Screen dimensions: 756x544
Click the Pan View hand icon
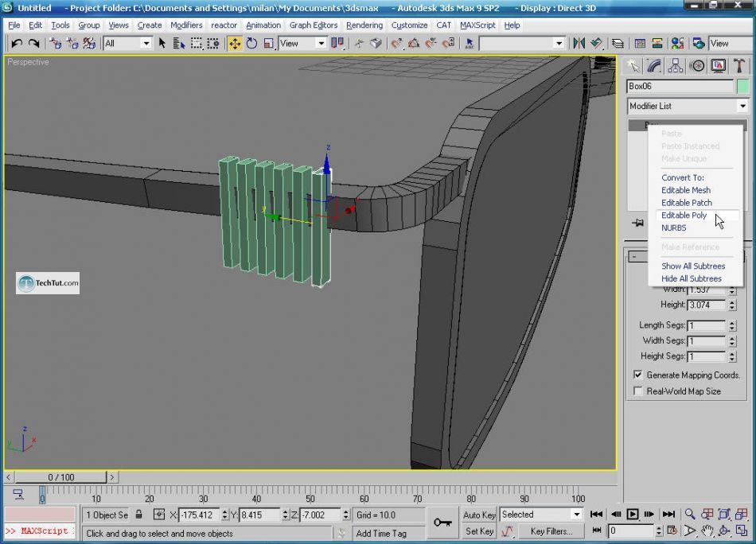[707, 530]
